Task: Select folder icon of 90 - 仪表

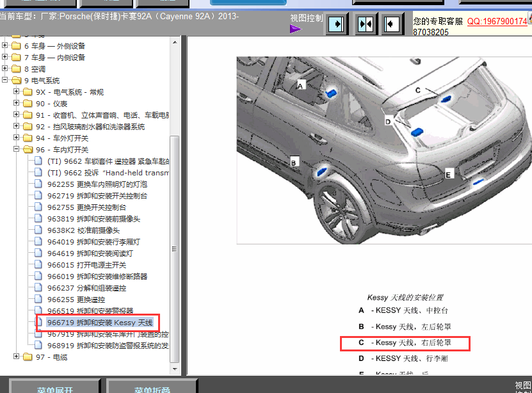Action: pyautogui.click(x=28, y=104)
